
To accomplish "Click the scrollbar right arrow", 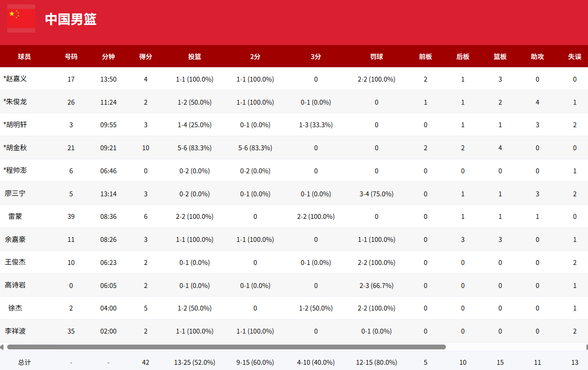I will 586,347.
